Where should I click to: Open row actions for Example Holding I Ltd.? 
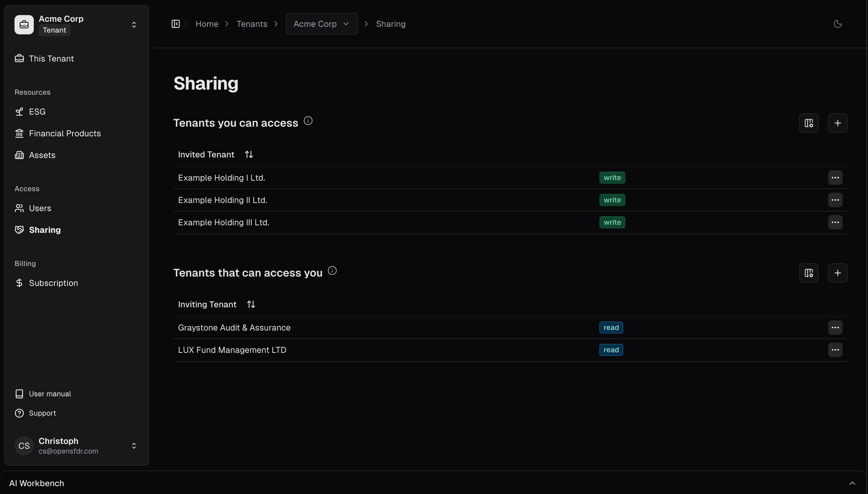(x=835, y=177)
